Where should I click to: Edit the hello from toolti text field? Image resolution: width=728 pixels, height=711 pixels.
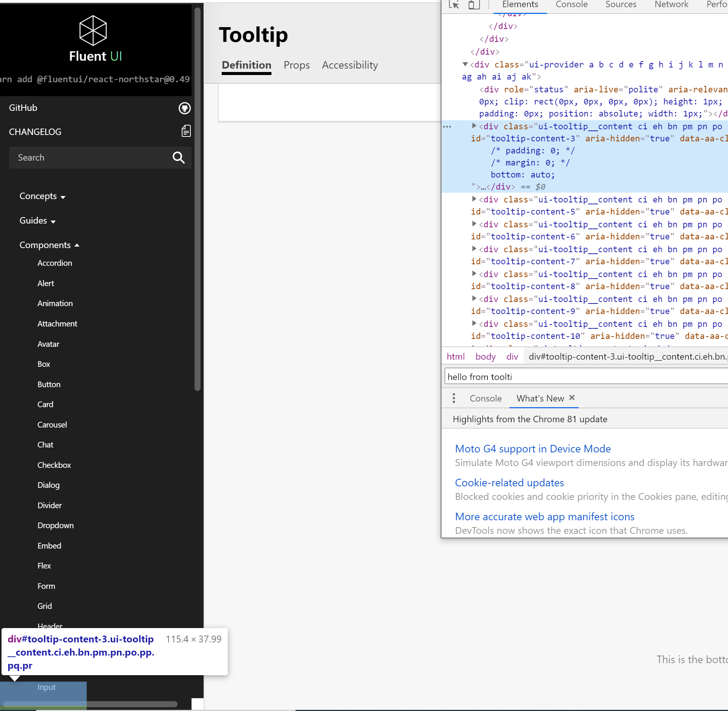[528, 376]
